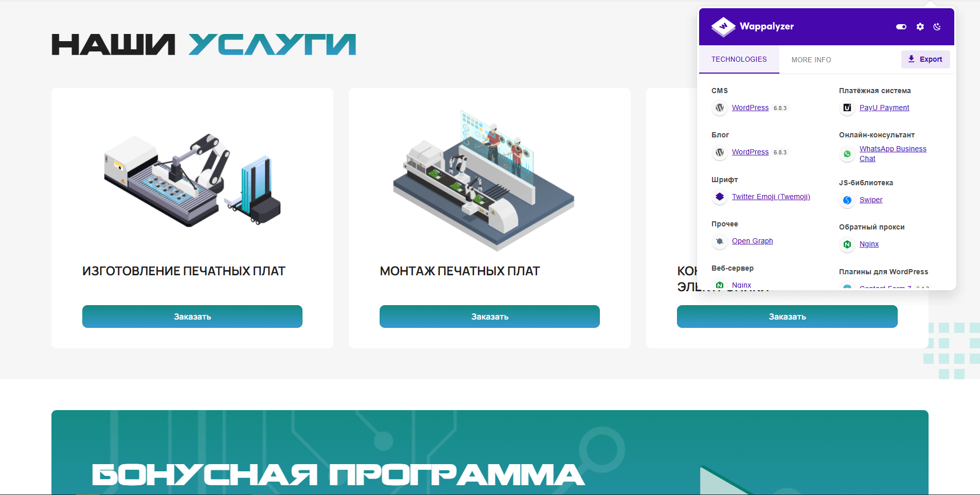
Task: Open Wappalyzer settings gear icon
Action: click(920, 27)
